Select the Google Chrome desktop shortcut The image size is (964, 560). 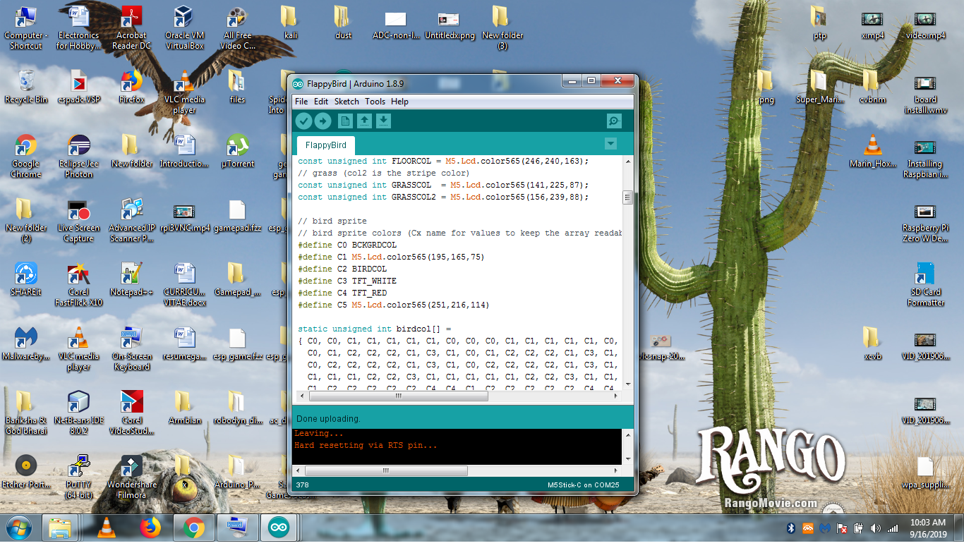(x=26, y=156)
